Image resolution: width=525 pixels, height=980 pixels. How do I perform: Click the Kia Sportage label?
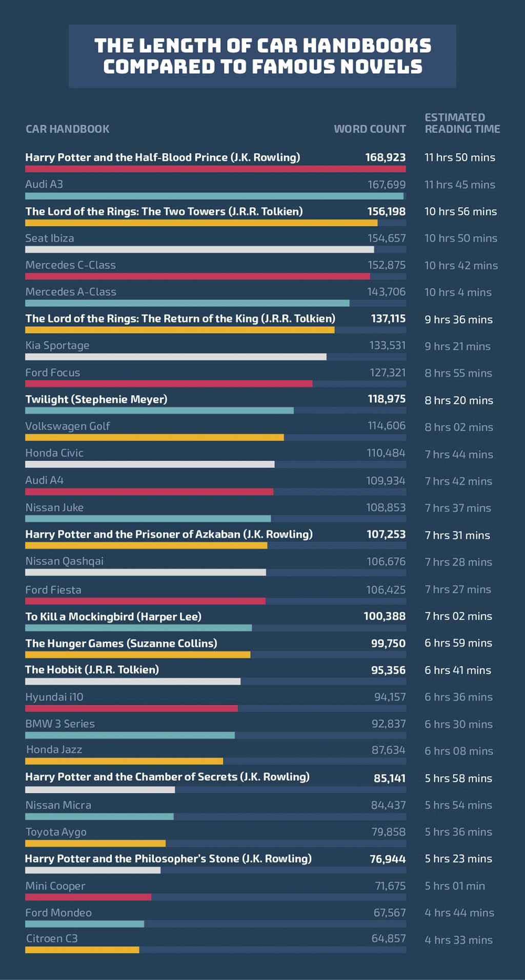pos(57,345)
